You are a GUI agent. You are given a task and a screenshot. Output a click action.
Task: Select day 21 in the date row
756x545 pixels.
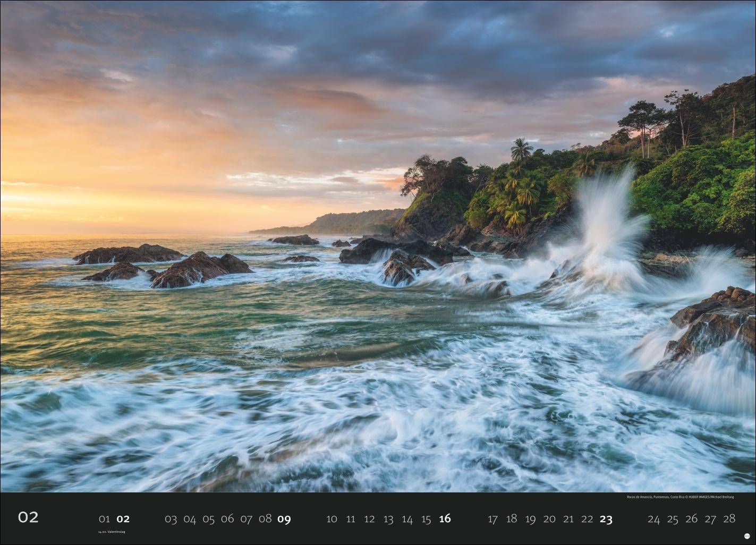point(568,519)
